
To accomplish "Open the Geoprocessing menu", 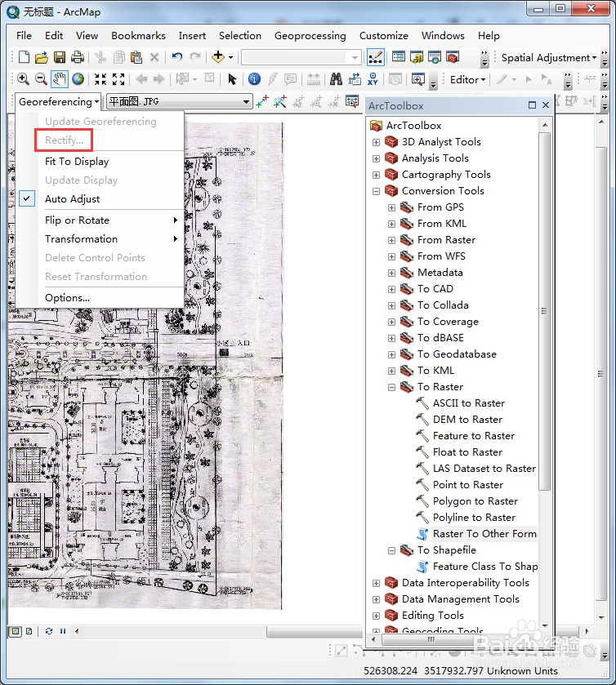I will coord(310,36).
